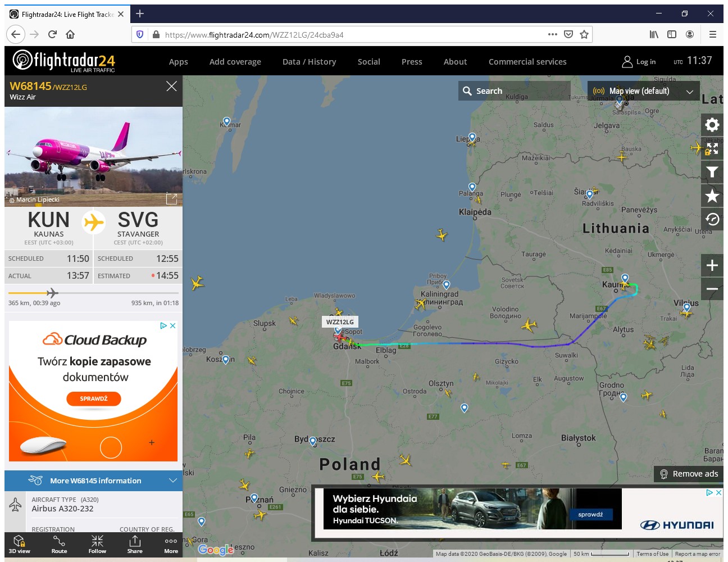Save page to Pocket
Viewport: 728px width, 562px height.
(568, 34)
